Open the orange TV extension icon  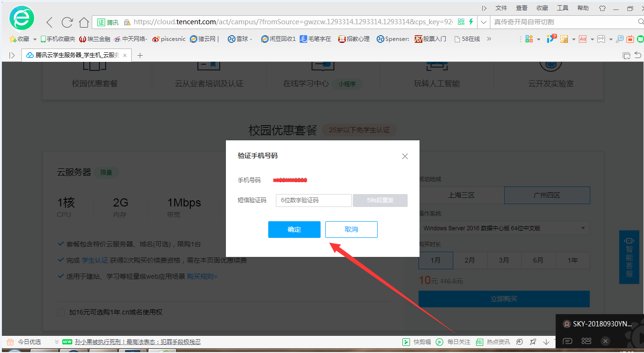630,39
